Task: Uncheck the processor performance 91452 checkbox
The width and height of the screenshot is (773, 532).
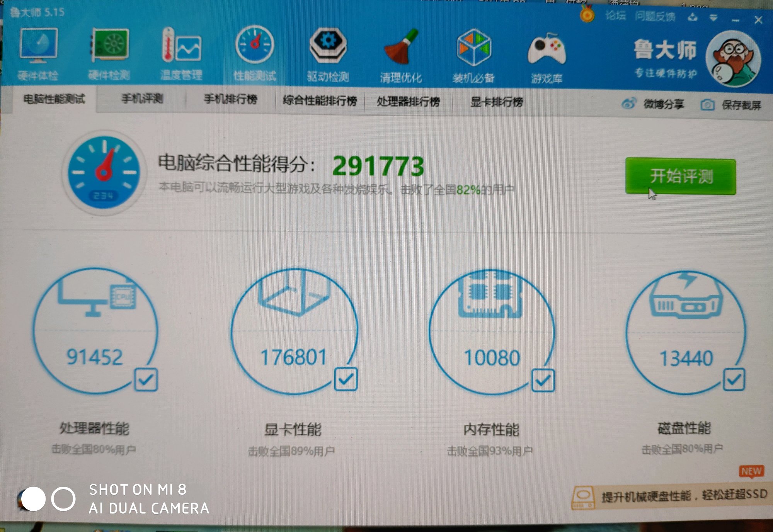Action: click(x=146, y=379)
